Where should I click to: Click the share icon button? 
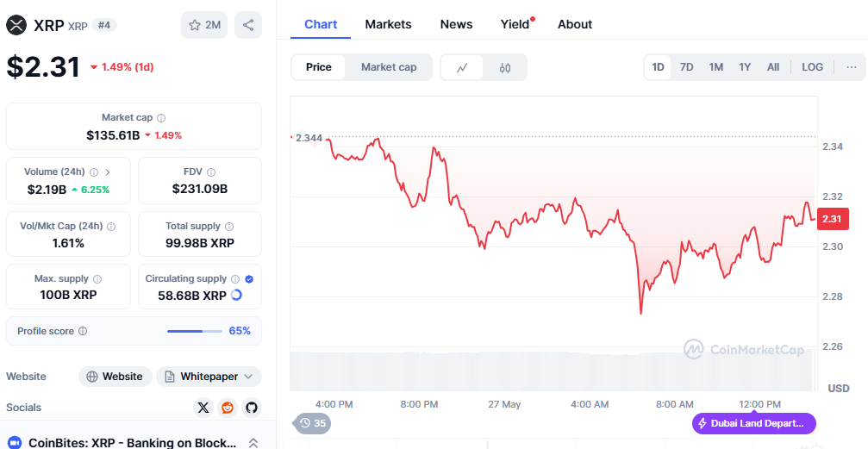pos(248,25)
